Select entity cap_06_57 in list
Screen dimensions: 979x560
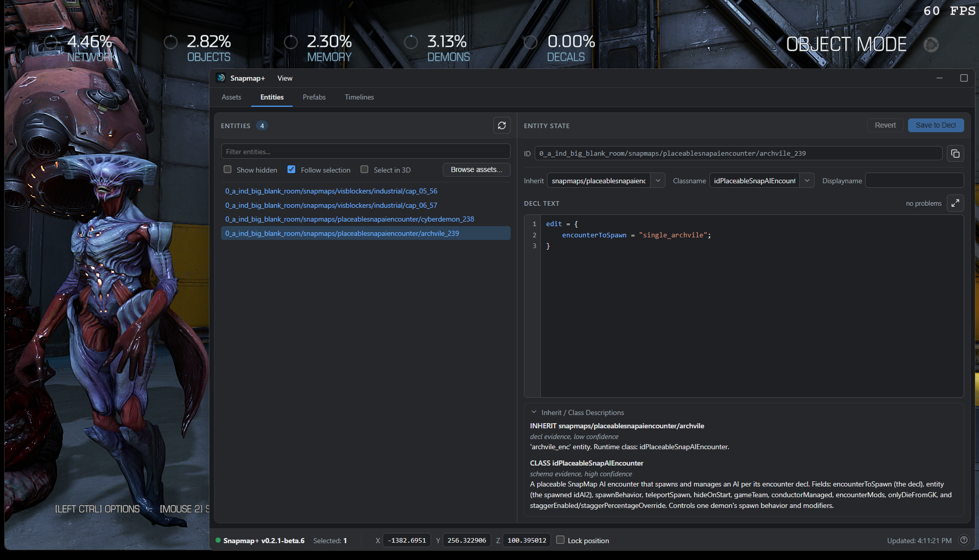coord(366,205)
